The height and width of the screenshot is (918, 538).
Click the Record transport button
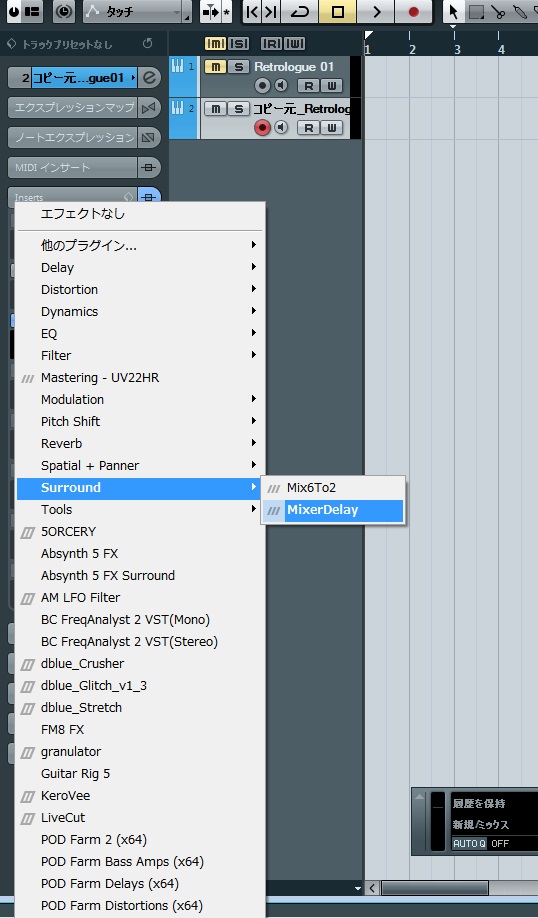click(413, 12)
